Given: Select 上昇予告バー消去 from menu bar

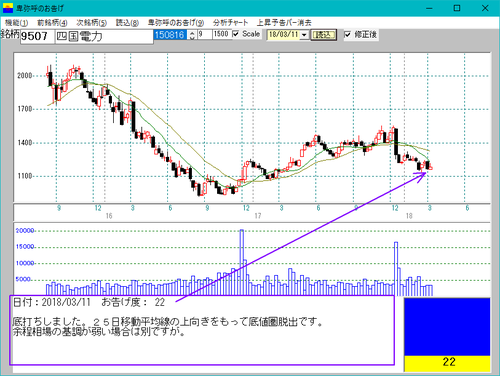Looking at the screenshot, I should (x=284, y=23).
